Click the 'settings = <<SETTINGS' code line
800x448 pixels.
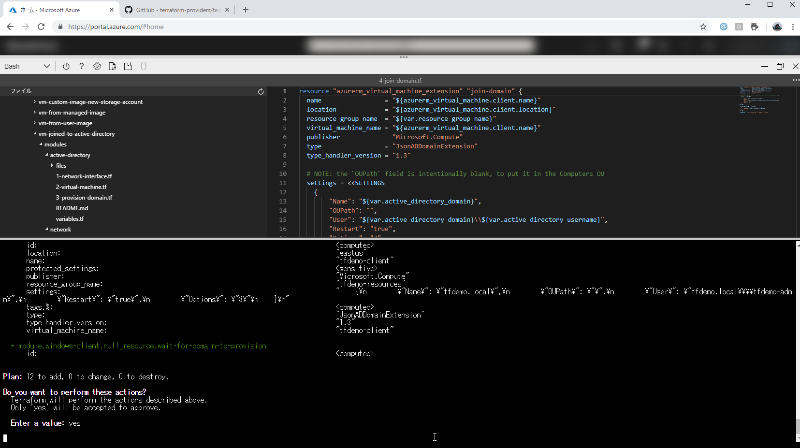345,183
